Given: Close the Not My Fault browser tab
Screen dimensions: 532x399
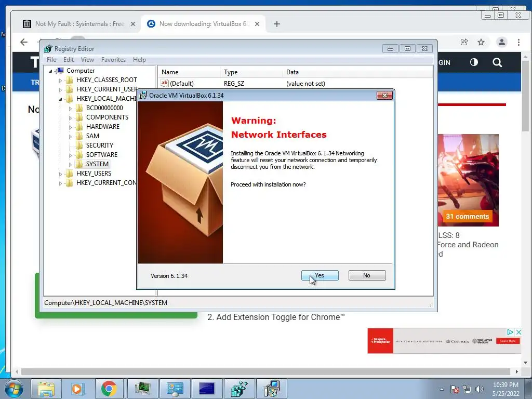Looking at the screenshot, I should [133, 24].
